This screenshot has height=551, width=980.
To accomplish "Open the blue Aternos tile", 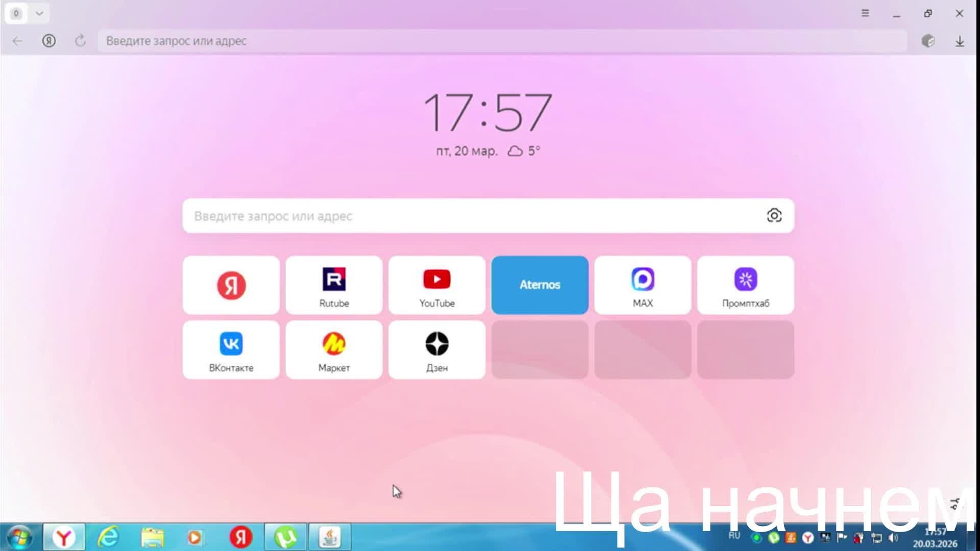I will click(x=540, y=285).
